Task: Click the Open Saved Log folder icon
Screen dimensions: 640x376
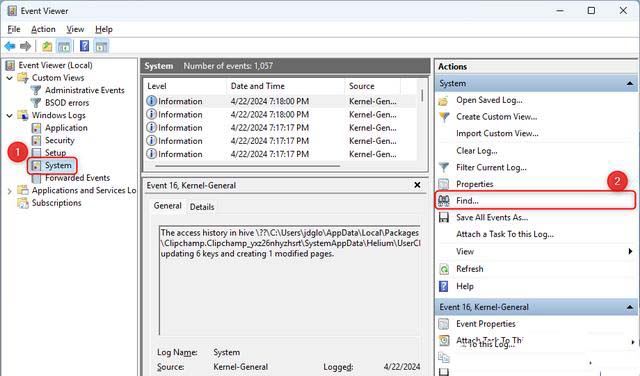Action: [444, 100]
